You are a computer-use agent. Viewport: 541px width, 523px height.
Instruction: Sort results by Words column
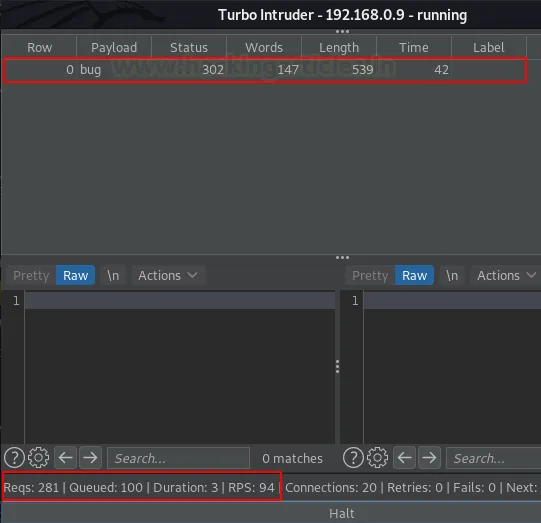[x=264, y=47]
